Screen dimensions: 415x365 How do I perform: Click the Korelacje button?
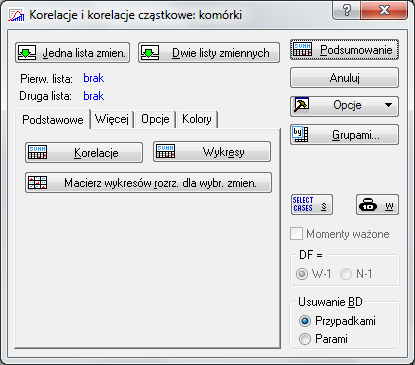tap(84, 153)
